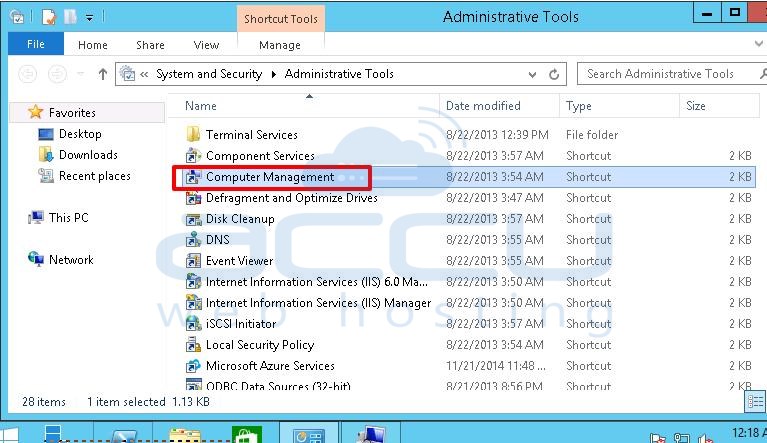Image resolution: width=767 pixels, height=443 pixels.
Task: Click Administrative Tools in the address bar
Action: (x=339, y=74)
